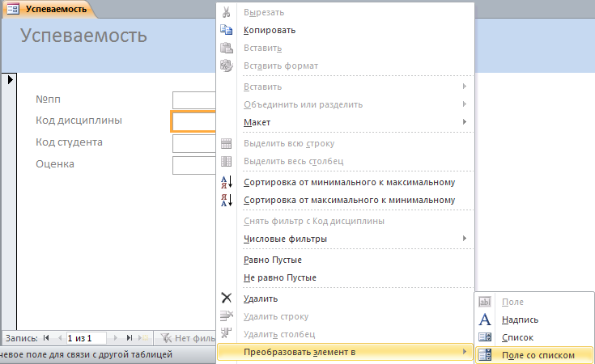Click the Успеваемость form header title
The image size is (595, 364).
point(83,36)
